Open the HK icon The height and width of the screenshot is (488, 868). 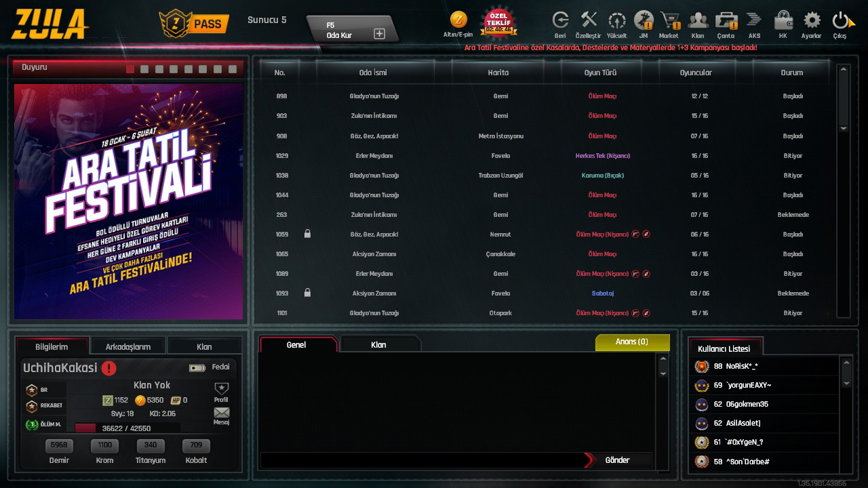[x=783, y=20]
